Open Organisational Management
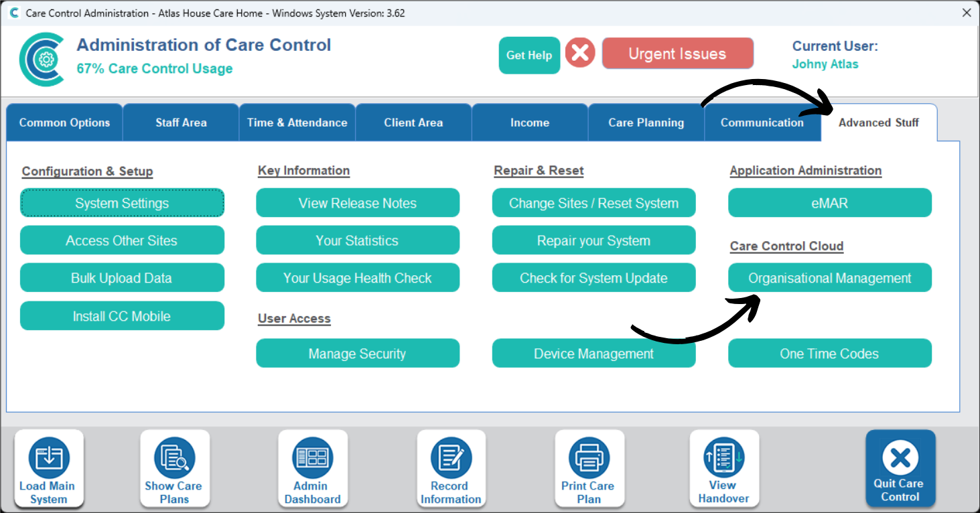The image size is (980, 513). pos(830,278)
